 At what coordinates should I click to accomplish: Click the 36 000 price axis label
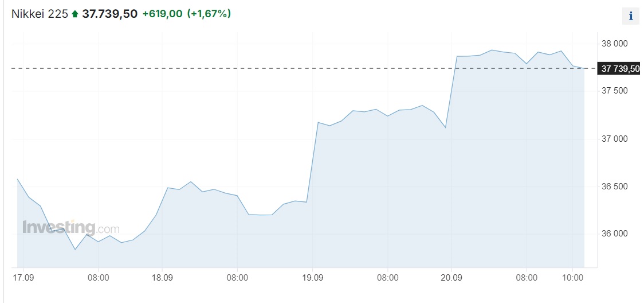(615, 234)
